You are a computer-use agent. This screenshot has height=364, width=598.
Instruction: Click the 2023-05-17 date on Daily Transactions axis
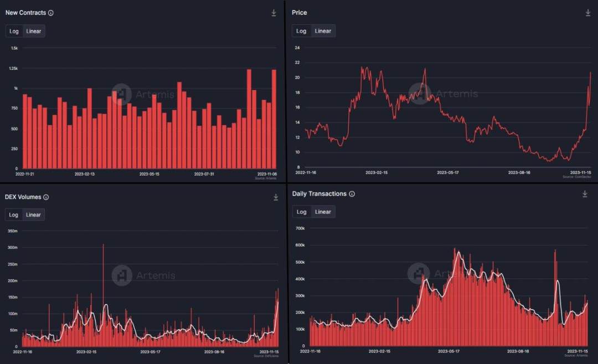pyautogui.click(x=448, y=351)
